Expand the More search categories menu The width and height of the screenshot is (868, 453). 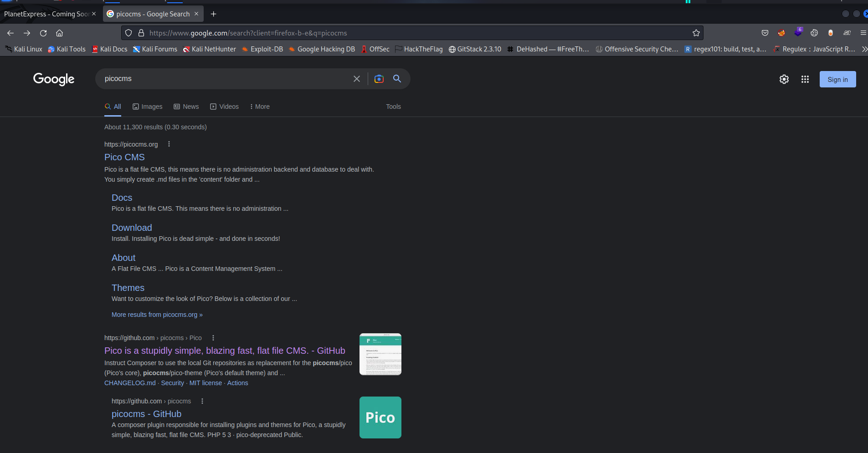260,107
